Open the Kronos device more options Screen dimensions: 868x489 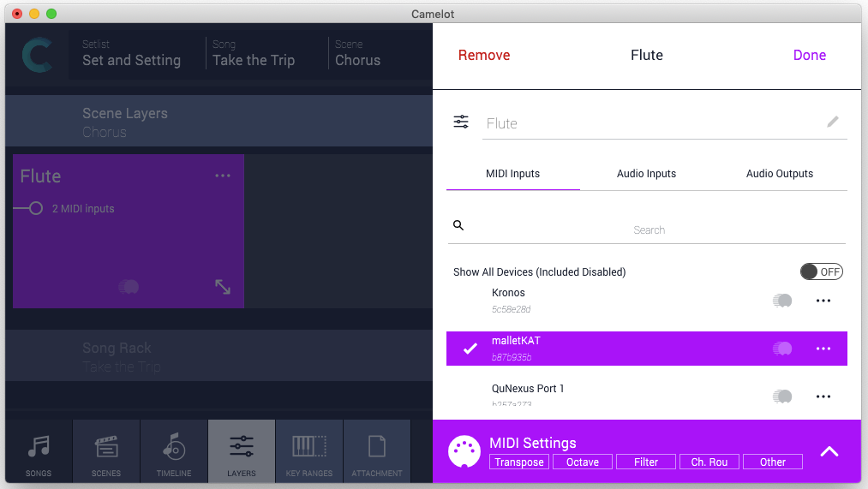point(823,301)
